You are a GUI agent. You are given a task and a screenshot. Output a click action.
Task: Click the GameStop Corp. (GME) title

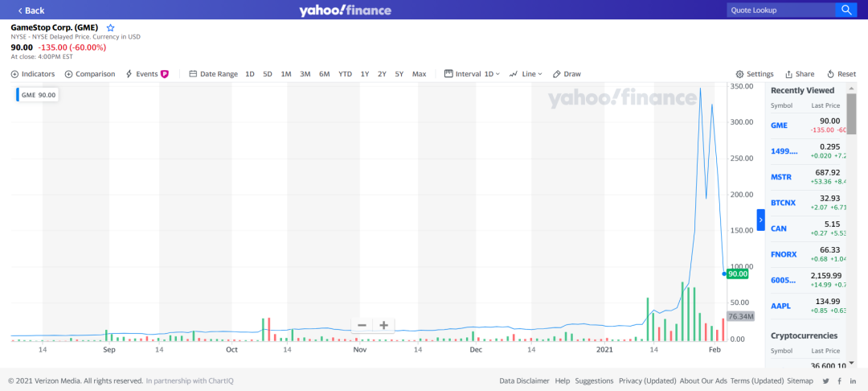click(55, 27)
